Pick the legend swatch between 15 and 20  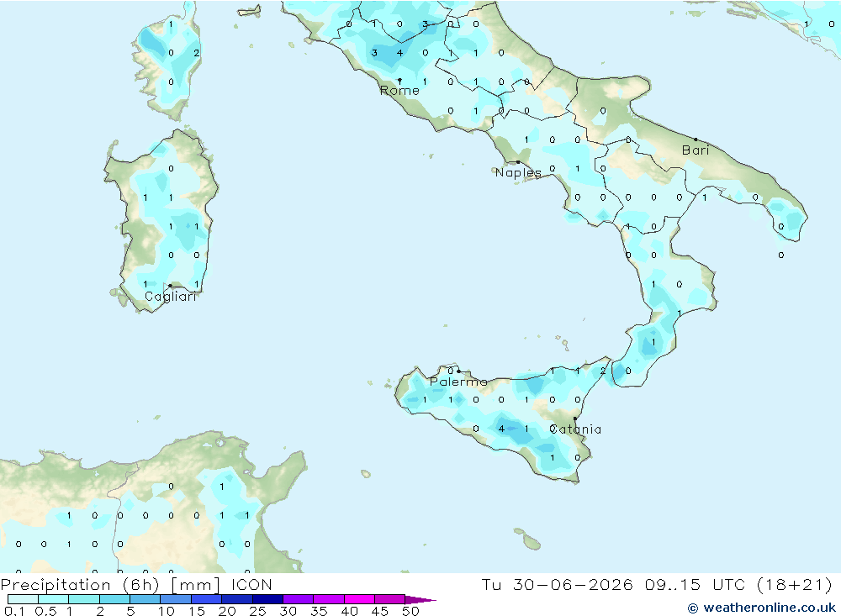[x=207, y=599]
